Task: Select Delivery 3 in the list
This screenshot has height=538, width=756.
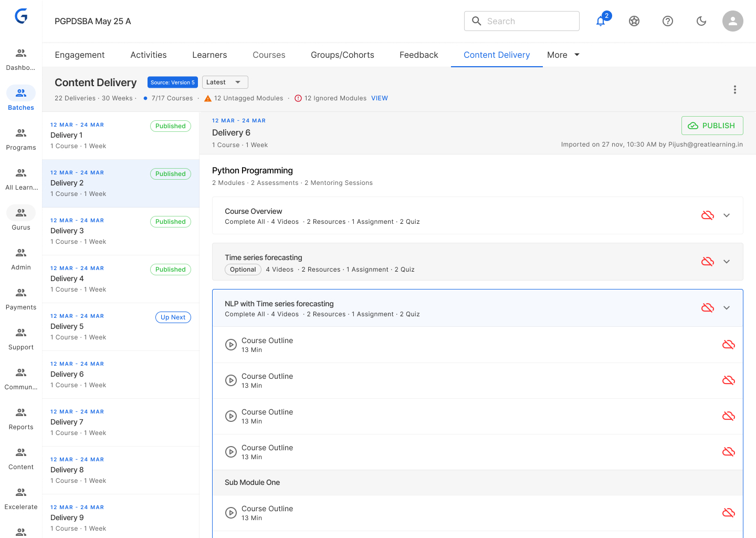Action: (121, 231)
